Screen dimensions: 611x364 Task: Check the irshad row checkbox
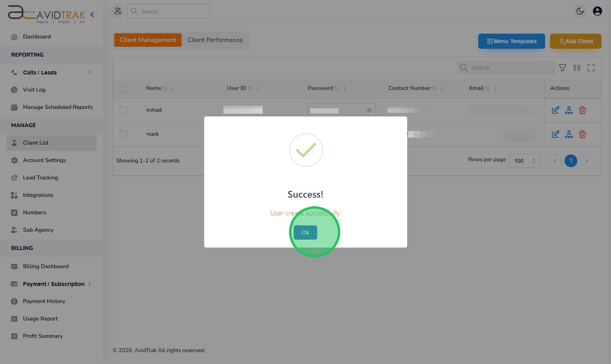[123, 110]
